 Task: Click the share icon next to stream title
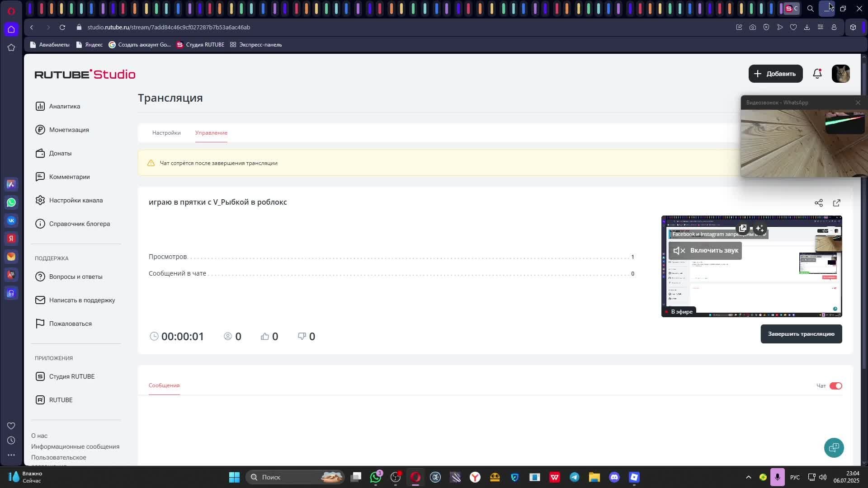(x=818, y=203)
